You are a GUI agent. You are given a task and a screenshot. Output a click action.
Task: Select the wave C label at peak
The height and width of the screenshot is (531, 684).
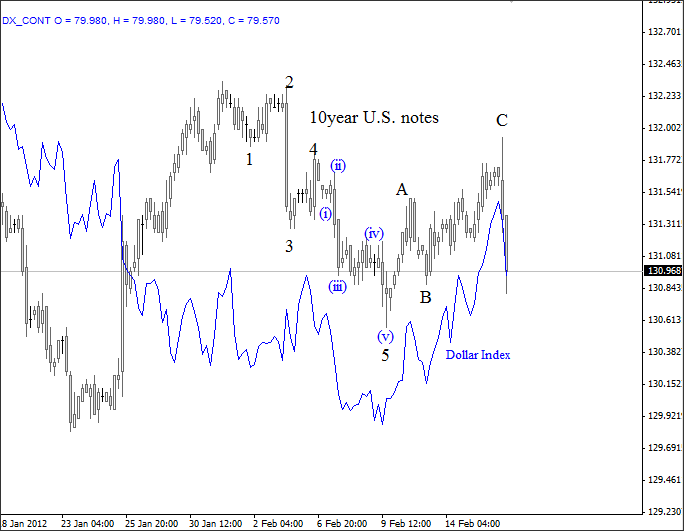(x=502, y=121)
